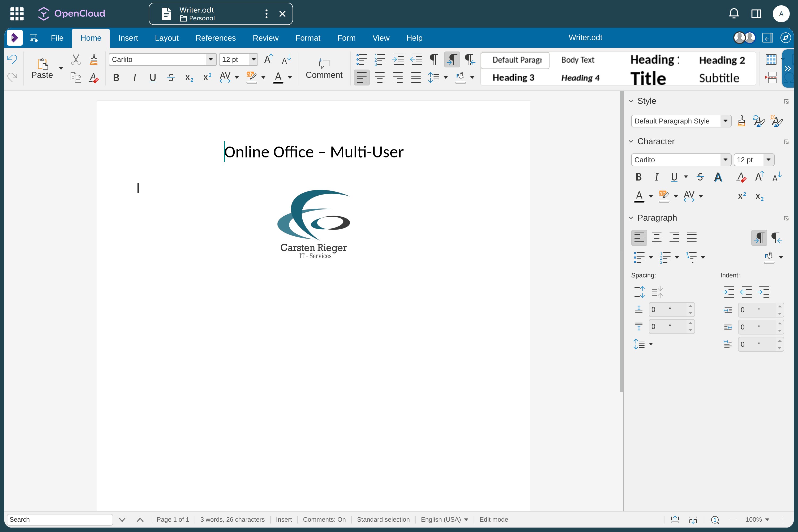Cut selection with the scissors icon
This screenshot has width=798, height=532.
point(76,59)
